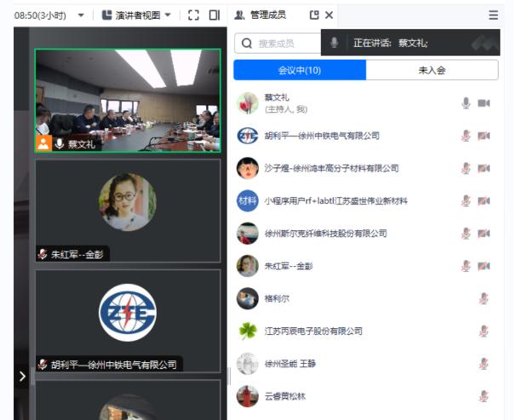Select 蔡文礼's conference room video thumbnail
This screenshot has width=514, height=420.
click(128, 100)
